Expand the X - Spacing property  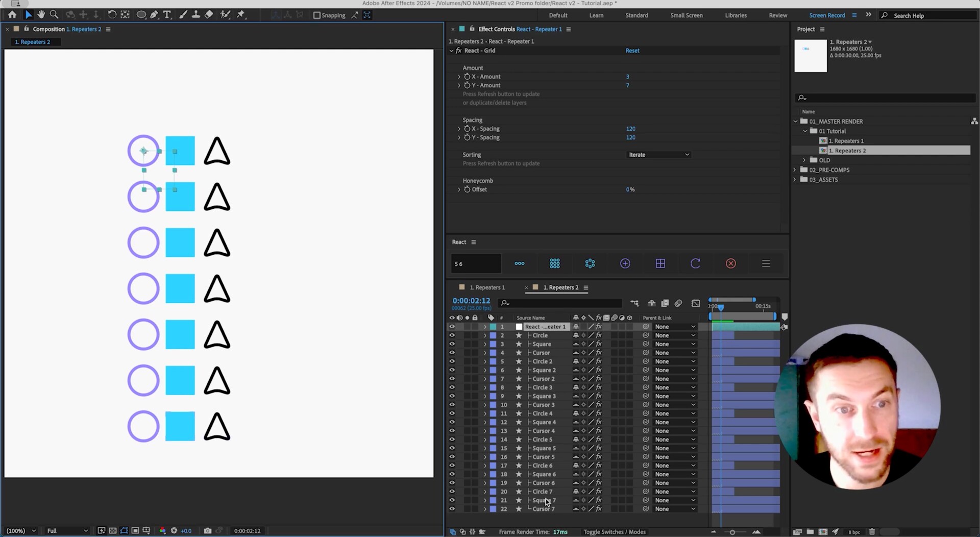[x=459, y=129]
